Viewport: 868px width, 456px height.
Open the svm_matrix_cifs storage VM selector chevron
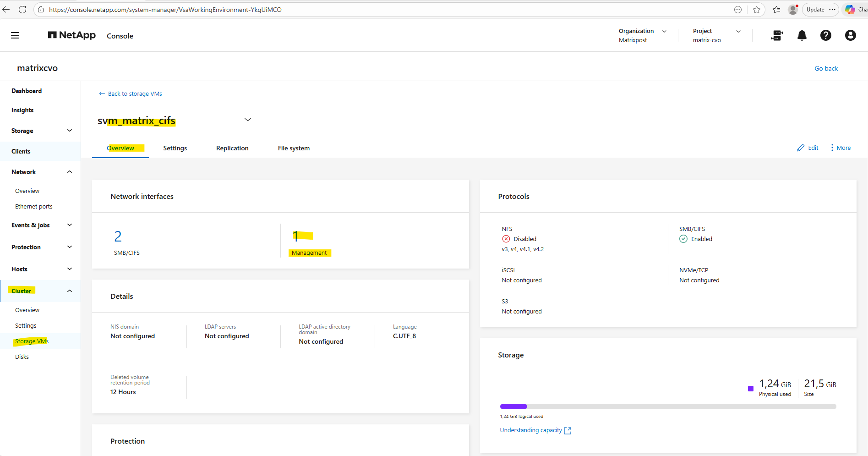(x=248, y=120)
